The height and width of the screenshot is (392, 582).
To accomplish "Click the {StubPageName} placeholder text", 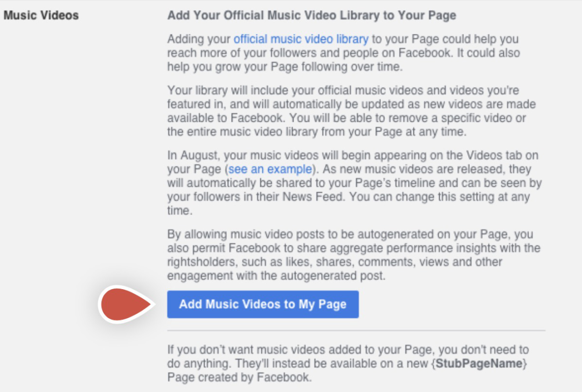I will pos(479,363).
